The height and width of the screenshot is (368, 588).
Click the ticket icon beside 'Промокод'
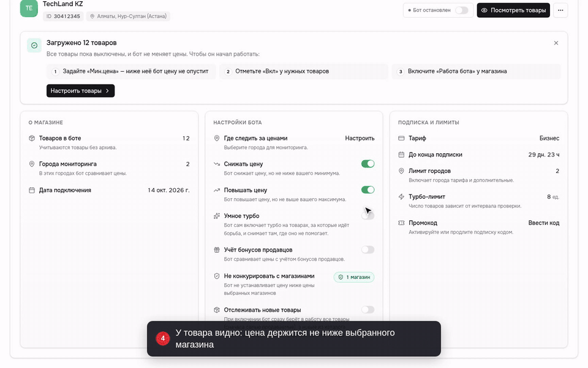click(401, 223)
